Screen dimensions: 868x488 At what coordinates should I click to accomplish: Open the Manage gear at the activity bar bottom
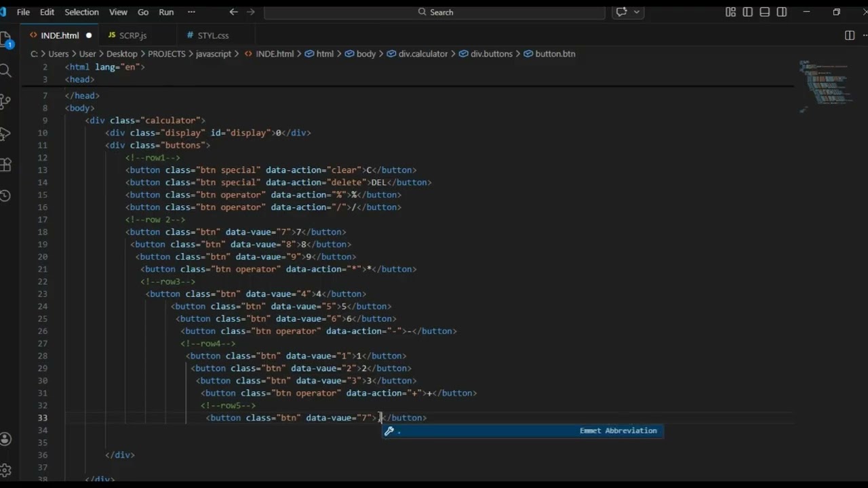(5, 470)
